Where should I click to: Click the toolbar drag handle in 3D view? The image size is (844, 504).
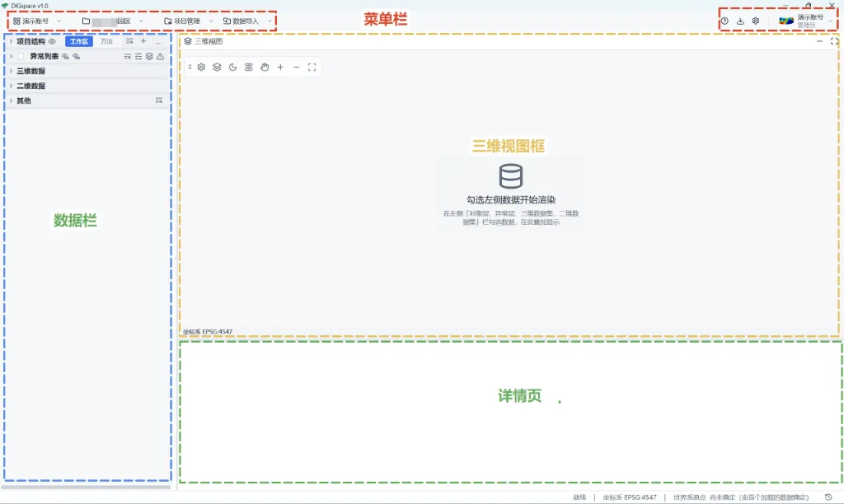190,68
